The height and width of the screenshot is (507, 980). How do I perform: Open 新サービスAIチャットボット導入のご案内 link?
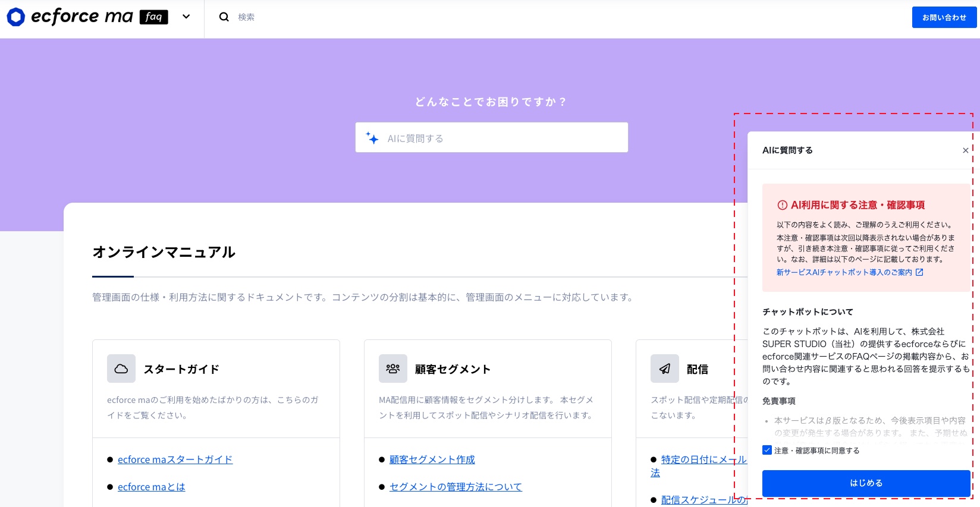point(844,272)
